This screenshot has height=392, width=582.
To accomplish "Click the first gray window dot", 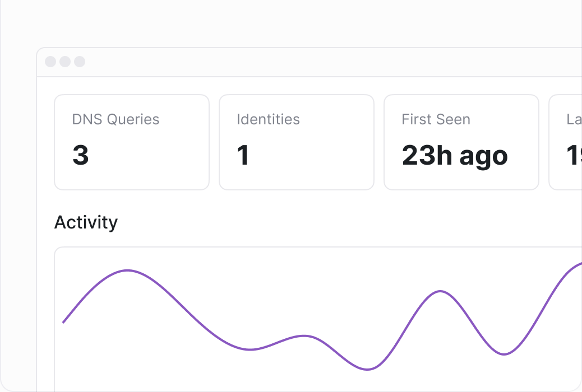I will [50, 62].
